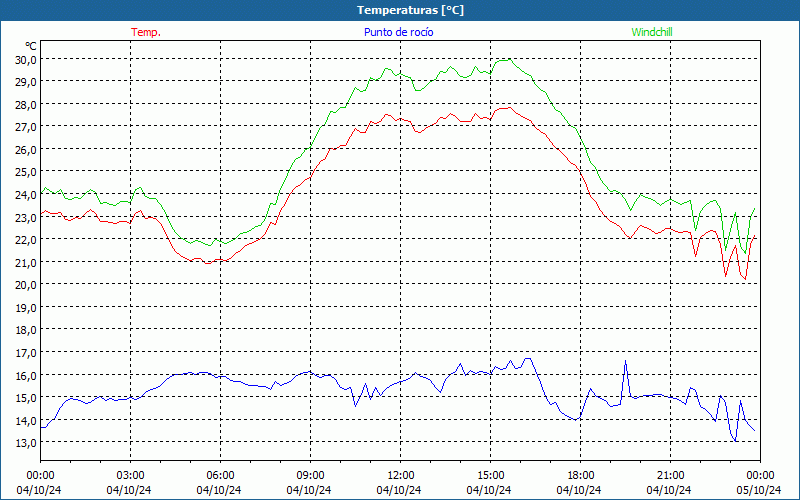Click the "18,0" y-axis value

[26, 330]
